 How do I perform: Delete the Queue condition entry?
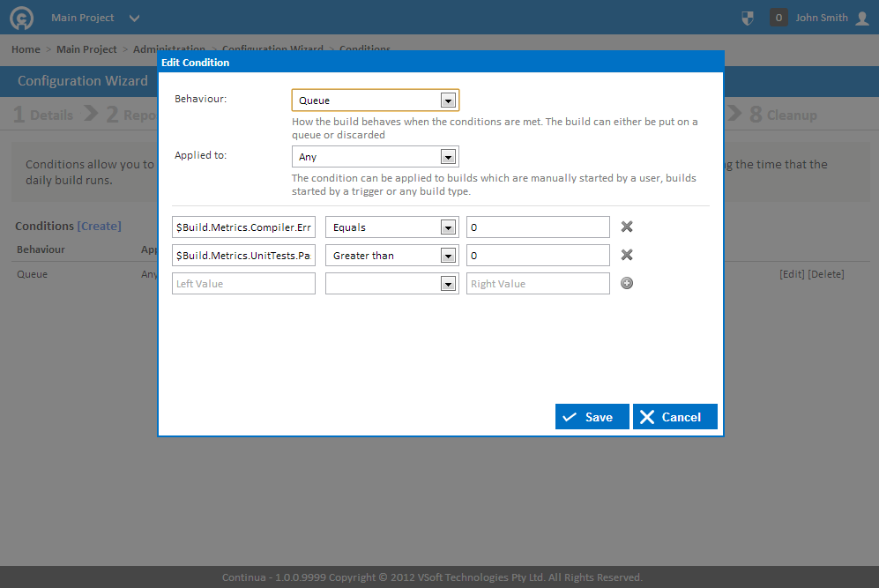[826, 274]
